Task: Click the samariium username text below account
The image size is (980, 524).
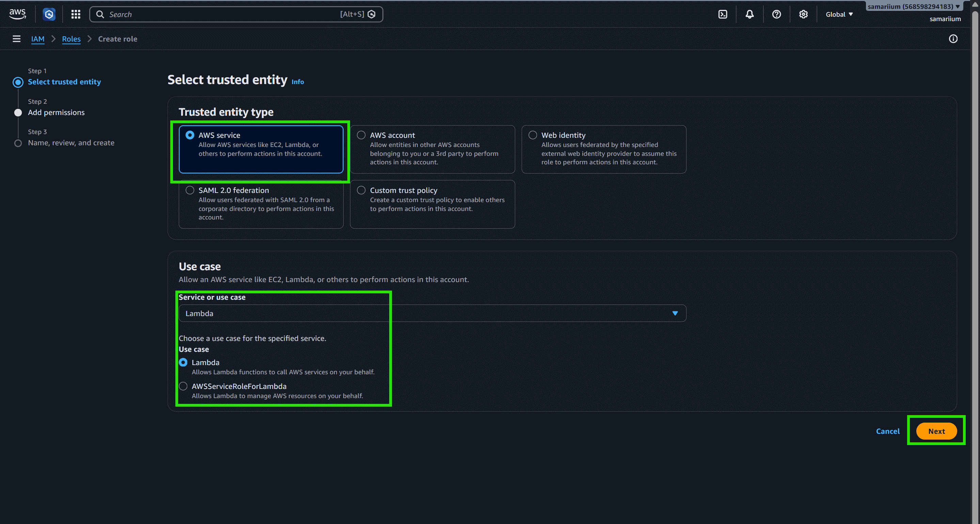Action: coord(945,19)
